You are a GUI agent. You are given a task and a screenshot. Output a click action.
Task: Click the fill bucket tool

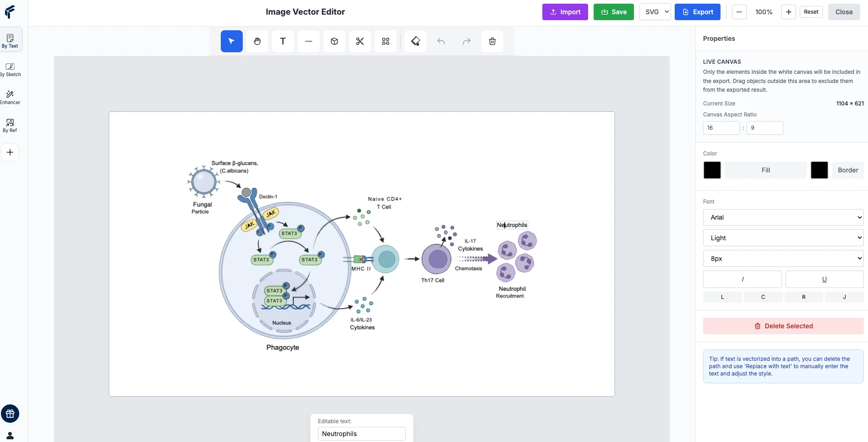(x=415, y=41)
